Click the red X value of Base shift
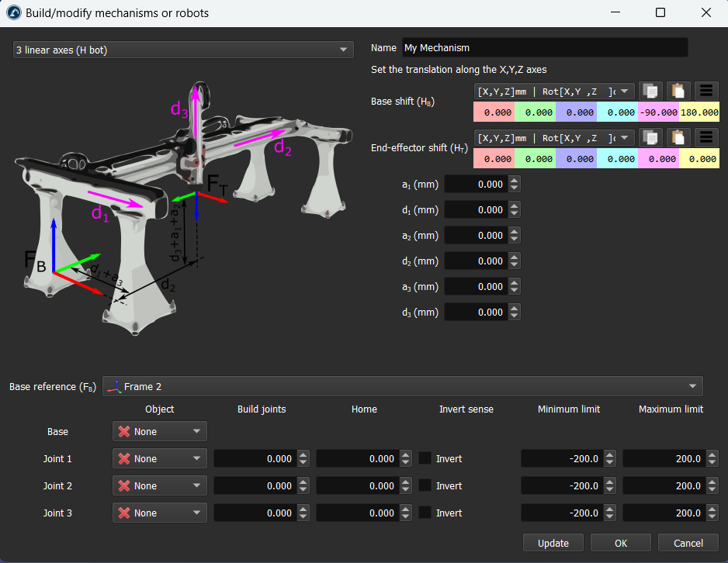This screenshot has width=728, height=563. point(494,112)
